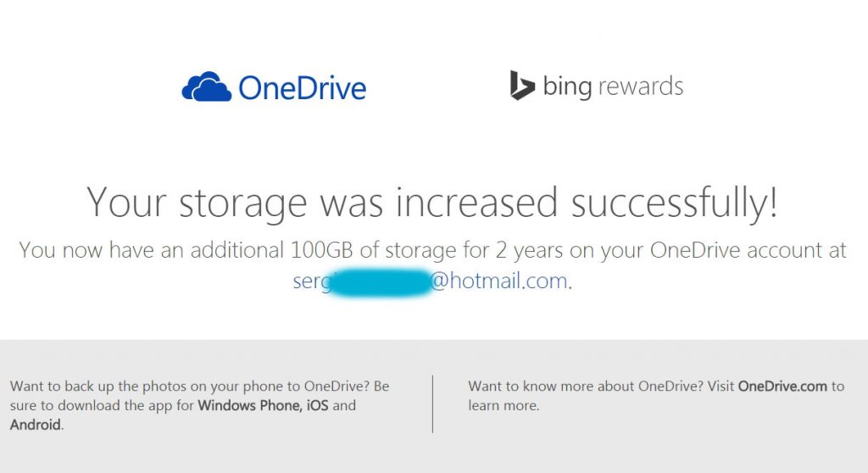Click the word 'bing' in the rewards logo
Viewport: 868px width, 473px height.
[566, 86]
